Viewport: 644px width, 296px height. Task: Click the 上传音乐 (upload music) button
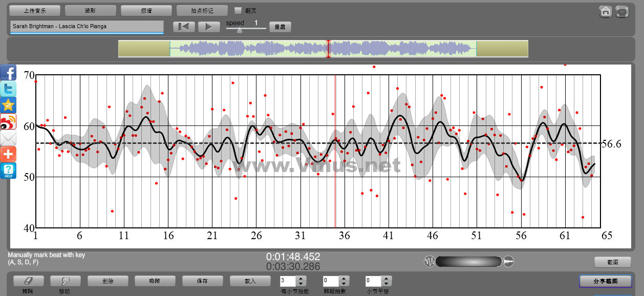point(35,10)
